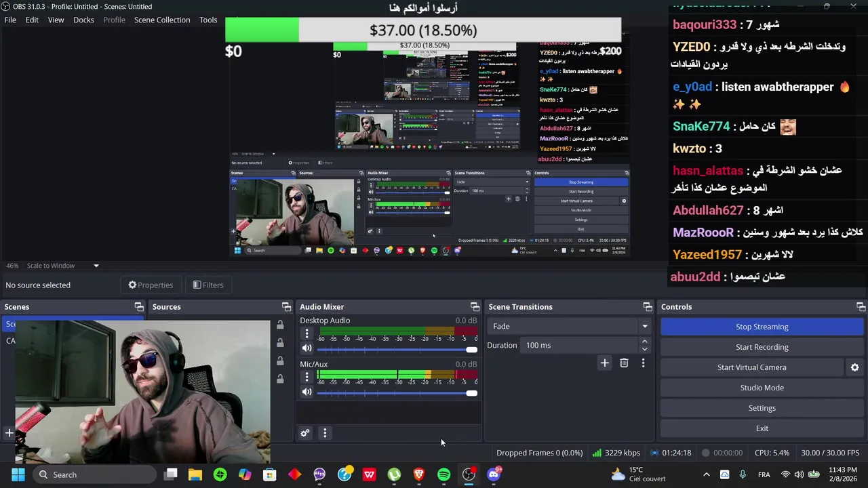Screen dimensions: 868x488
Task: Pop out the Audio Mixer dock
Action: coord(475,307)
